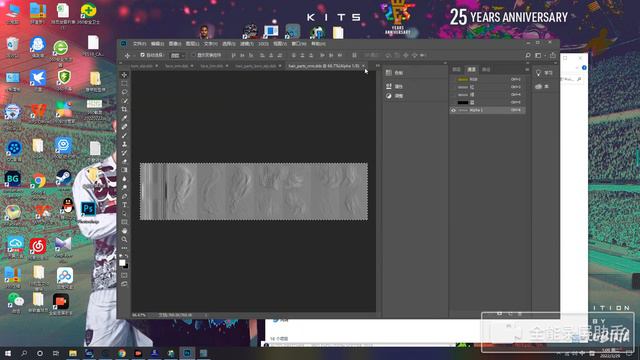Screen dimensions: 640x360
Task: Open the 滤镜 (Filter) menu
Action: tap(246, 44)
